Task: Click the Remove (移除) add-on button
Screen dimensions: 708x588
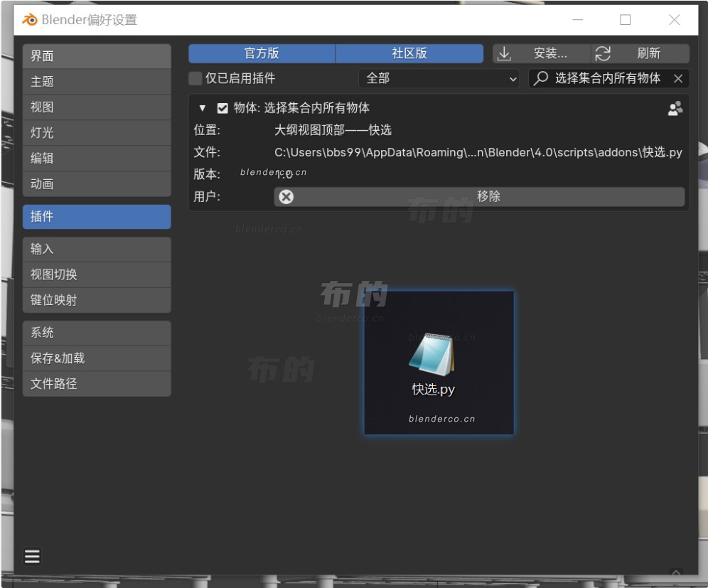Action: coord(479,197)
